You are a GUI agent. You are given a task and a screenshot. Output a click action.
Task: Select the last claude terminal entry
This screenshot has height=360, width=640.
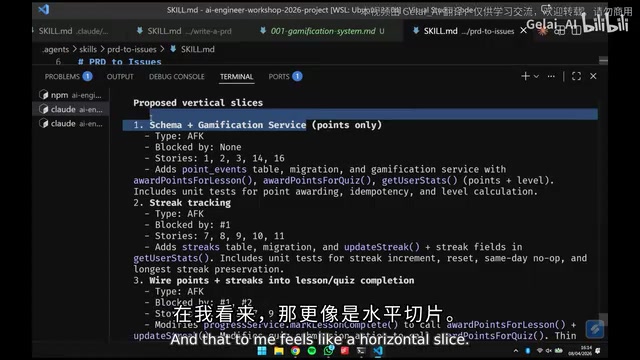(x=70, y=123)
